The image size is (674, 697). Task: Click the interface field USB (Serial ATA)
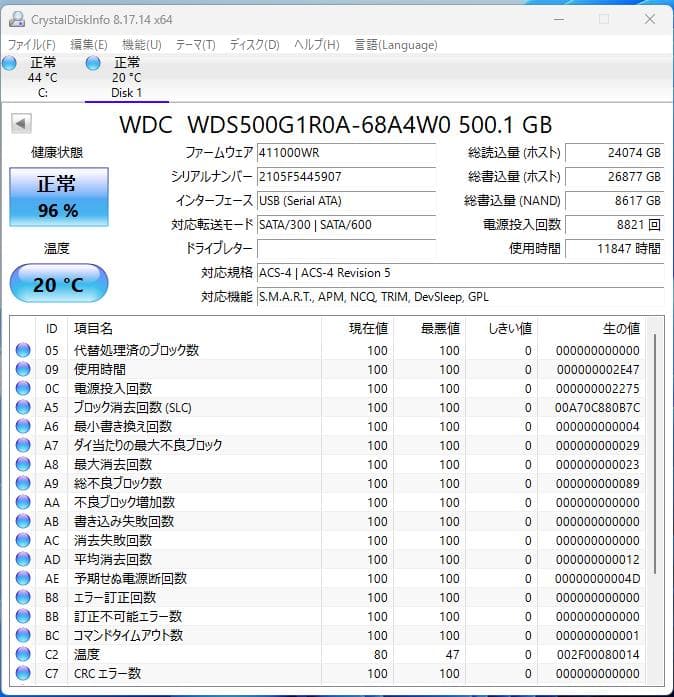point(346,201)
